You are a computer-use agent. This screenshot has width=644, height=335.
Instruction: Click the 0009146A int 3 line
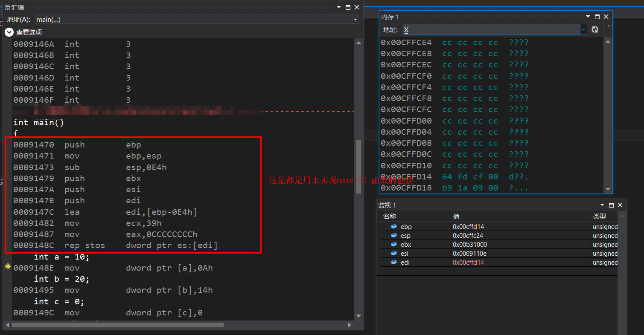click(72, 44)
